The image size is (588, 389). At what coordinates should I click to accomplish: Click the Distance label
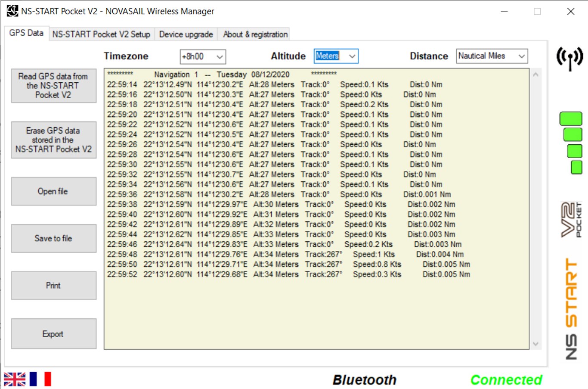click(x=429, y=56)
